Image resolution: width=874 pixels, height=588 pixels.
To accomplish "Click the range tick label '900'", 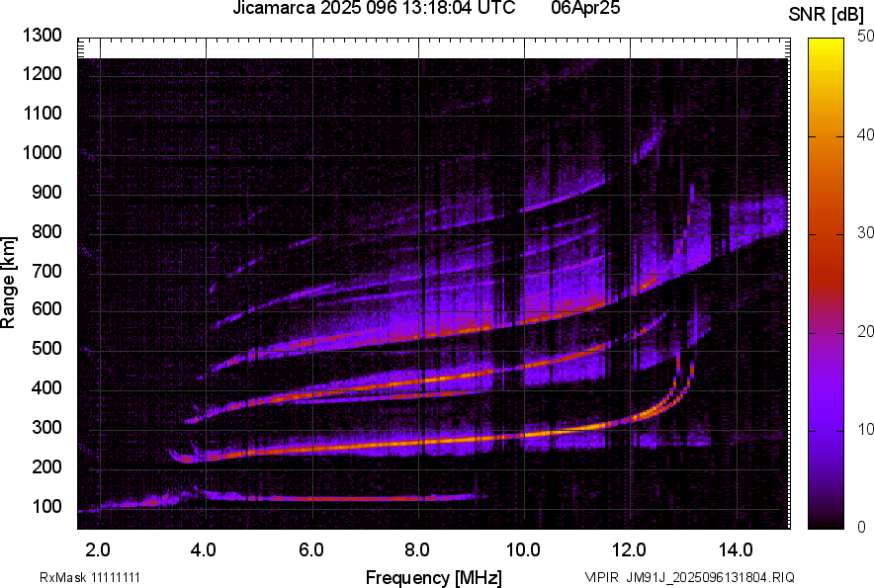I will click(x=46, y=192).
